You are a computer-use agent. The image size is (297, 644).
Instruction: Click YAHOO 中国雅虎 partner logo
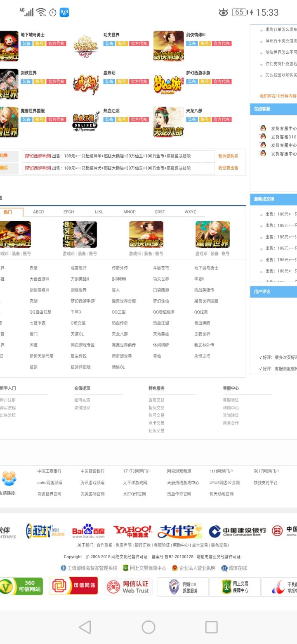pyautogui.click(x=133, y=530)
